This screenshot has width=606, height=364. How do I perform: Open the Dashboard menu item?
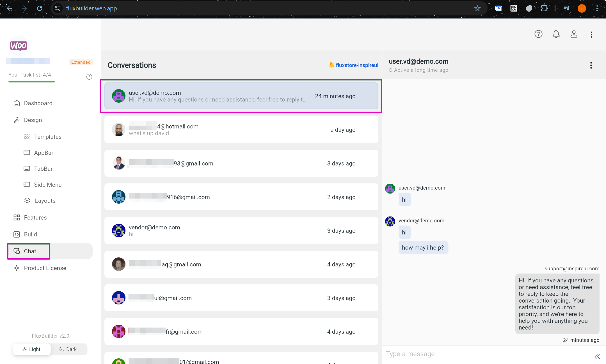pyautogui.click(x=38, y=103)
